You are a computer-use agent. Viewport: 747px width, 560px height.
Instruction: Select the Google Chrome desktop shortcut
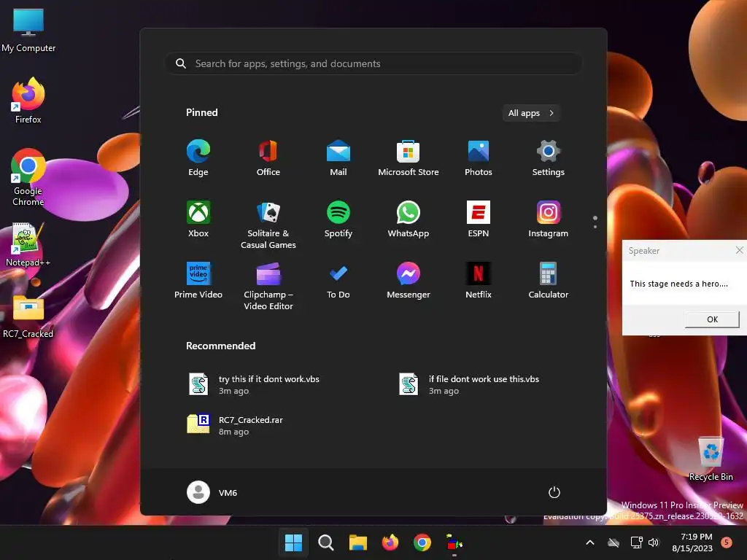[x=28, y=177]
